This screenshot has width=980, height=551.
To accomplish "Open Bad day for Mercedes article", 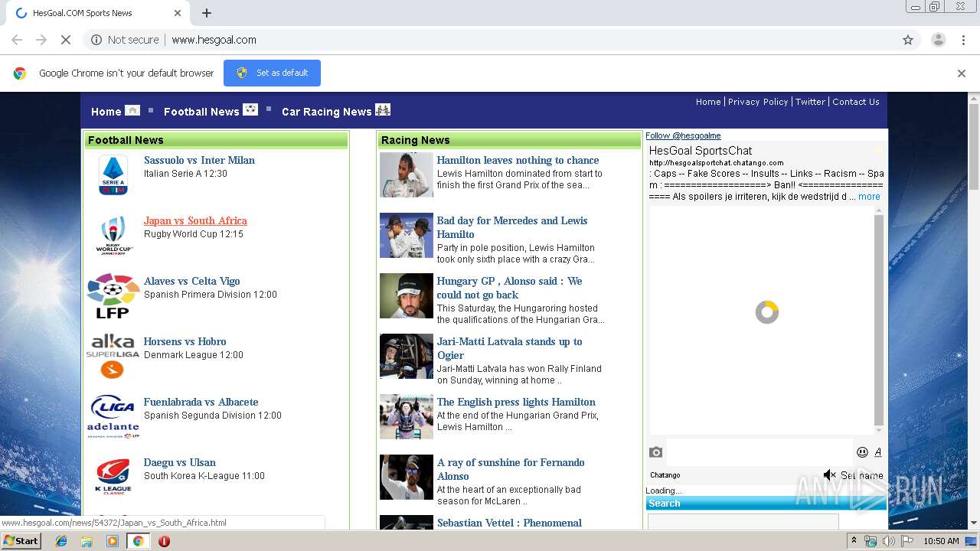I will 512,227.
